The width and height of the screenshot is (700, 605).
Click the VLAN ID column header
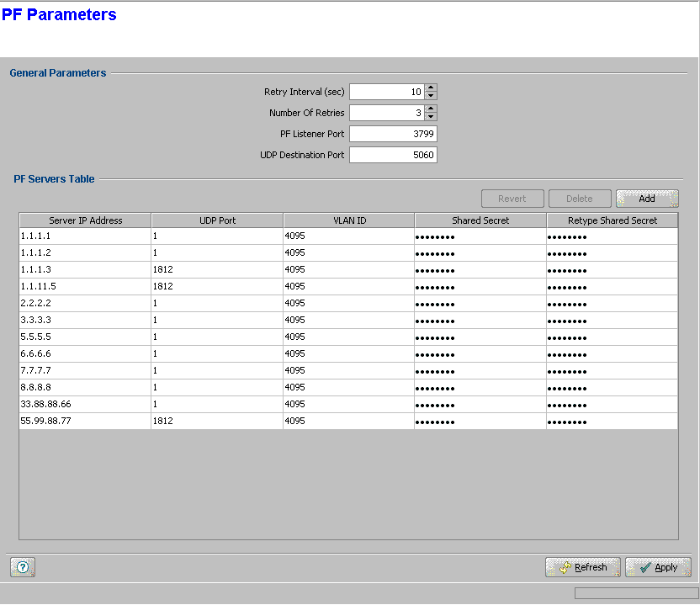click(348, 220)
